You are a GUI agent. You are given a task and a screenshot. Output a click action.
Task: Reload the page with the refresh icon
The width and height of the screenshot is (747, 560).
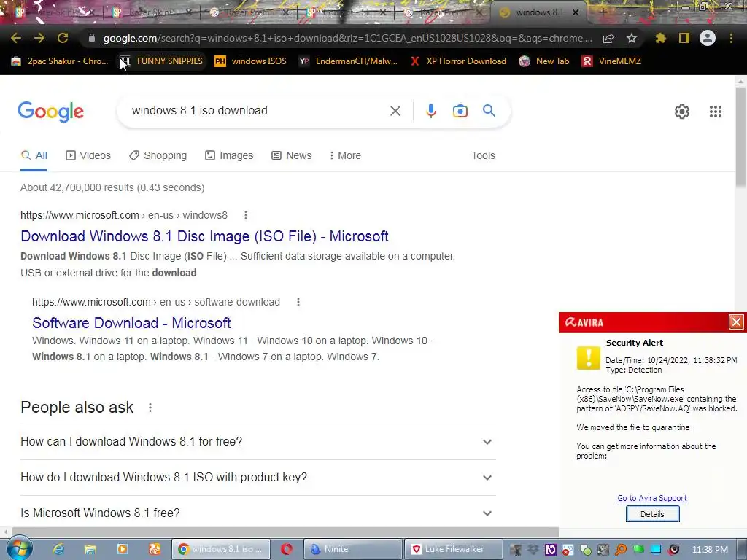(x=63, y=38)
